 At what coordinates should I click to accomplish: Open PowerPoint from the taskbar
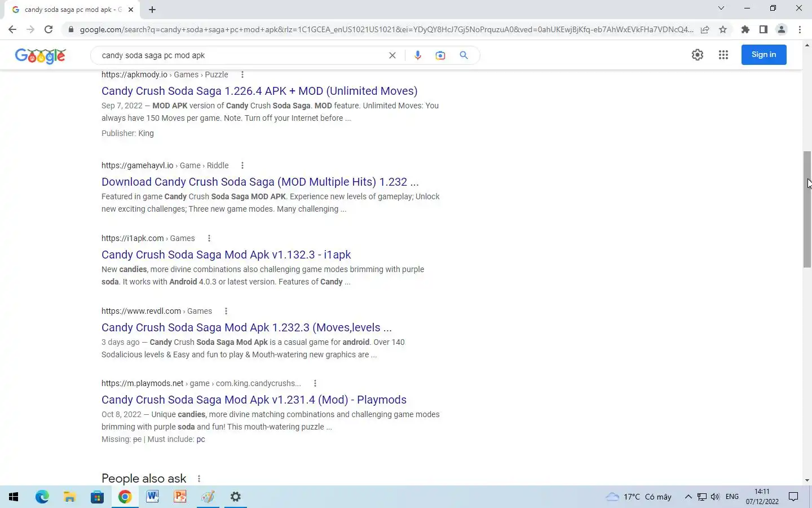pyautogui.click(x=180, y=497)
